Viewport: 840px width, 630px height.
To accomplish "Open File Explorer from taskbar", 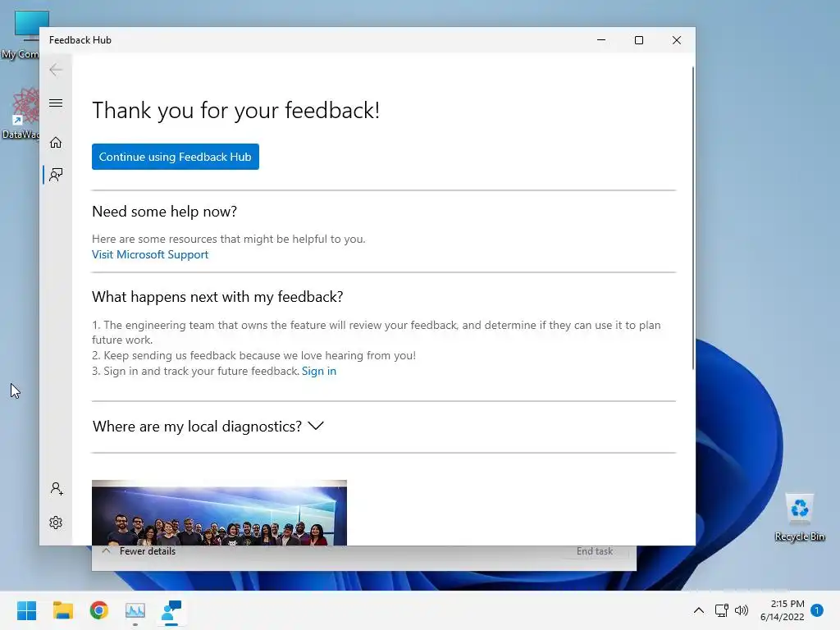I will click(x=62, y=610).
